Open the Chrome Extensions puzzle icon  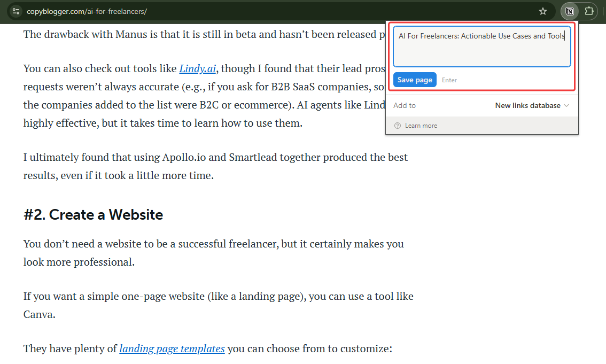tap(589, 11)
